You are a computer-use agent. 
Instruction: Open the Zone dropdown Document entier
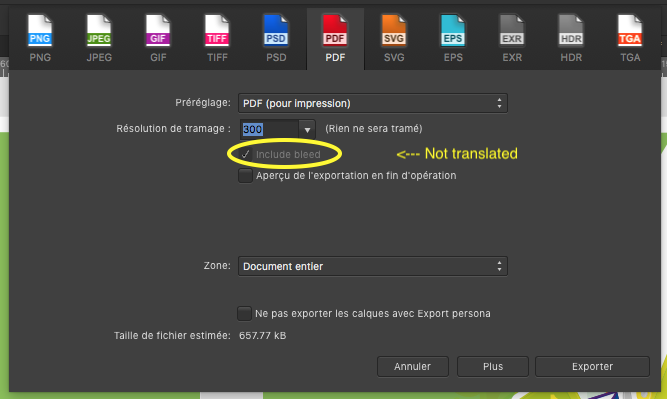(x=373, y=266)
